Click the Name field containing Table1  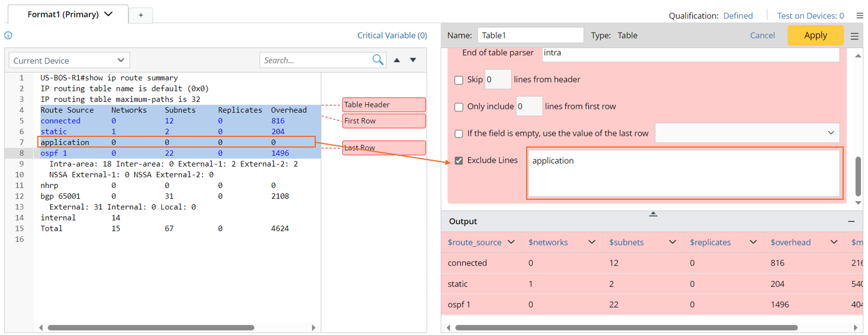click(530, 36)
